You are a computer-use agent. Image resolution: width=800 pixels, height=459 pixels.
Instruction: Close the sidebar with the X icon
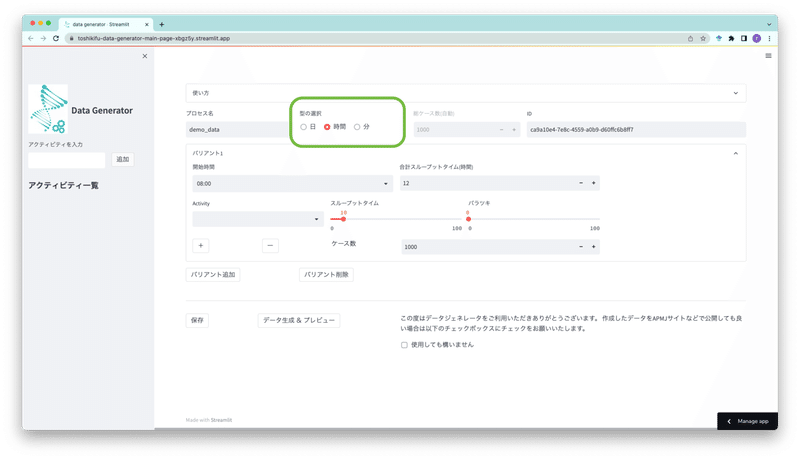click(145, 56)
